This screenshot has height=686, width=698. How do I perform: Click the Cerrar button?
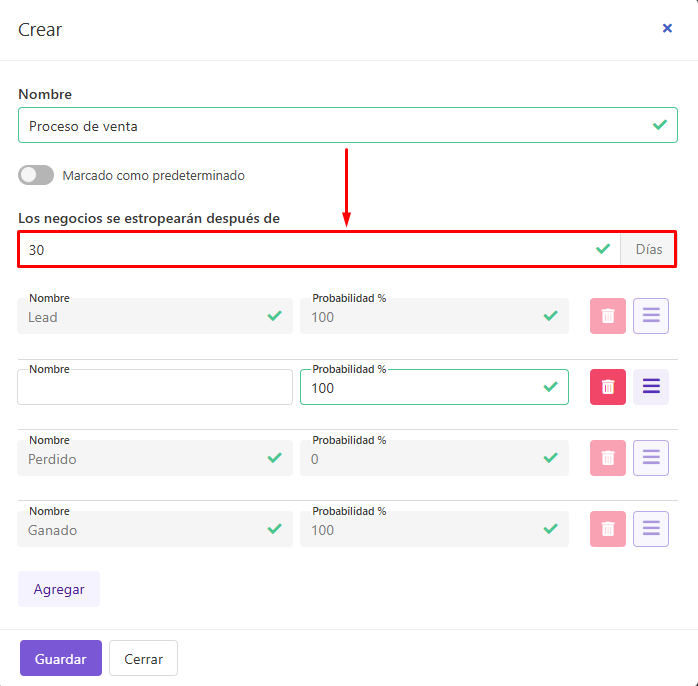143,658
